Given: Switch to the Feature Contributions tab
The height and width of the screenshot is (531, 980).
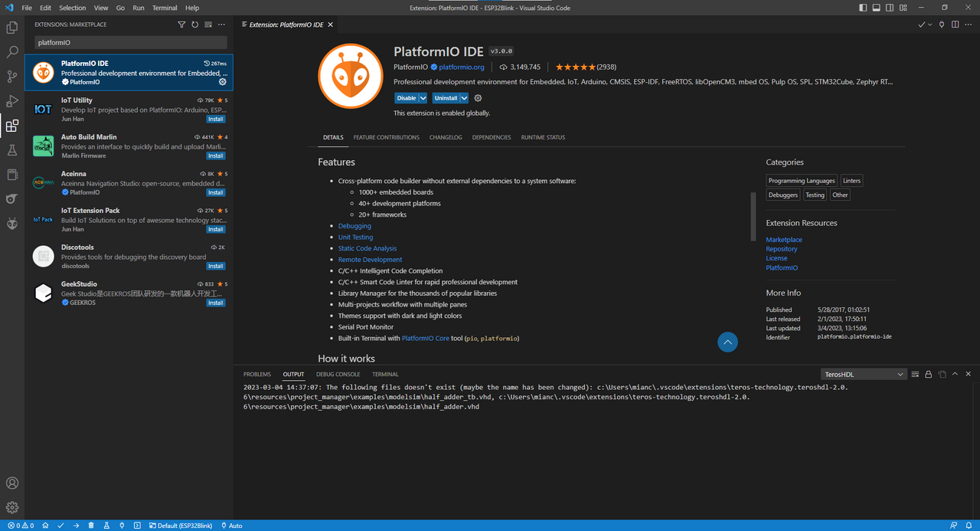Looking at the screenshot, I should coord(386,137).
